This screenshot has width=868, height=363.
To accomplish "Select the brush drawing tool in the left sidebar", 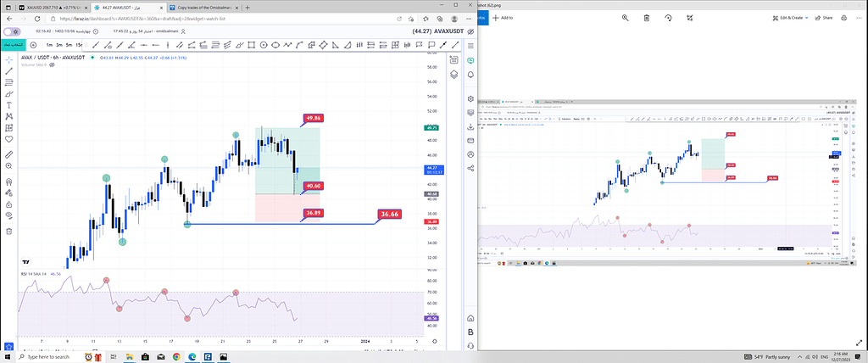I will click(x=8, y=93).
